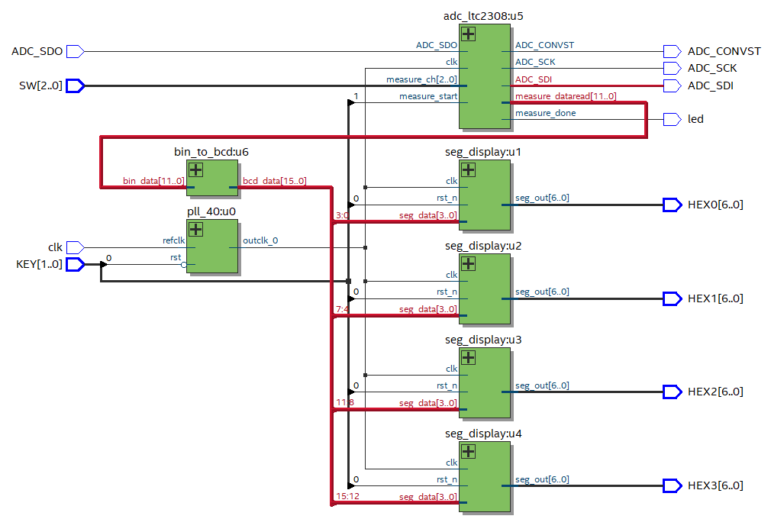Select the ADC_CONVST output pin symbol
771x532 pixels.
pos(671,51)
